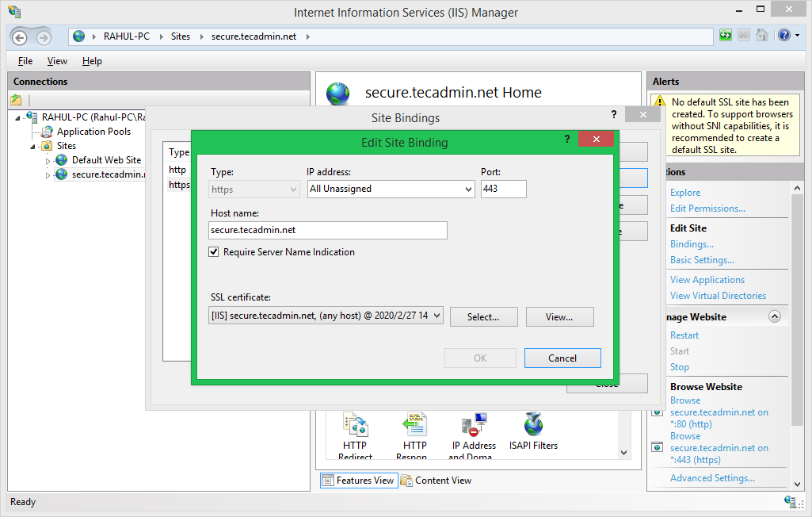The height and width of the screenshot is (517, 812).
Task: Click feature list scrollbar down arrow
Action: [x=623, y=452]
